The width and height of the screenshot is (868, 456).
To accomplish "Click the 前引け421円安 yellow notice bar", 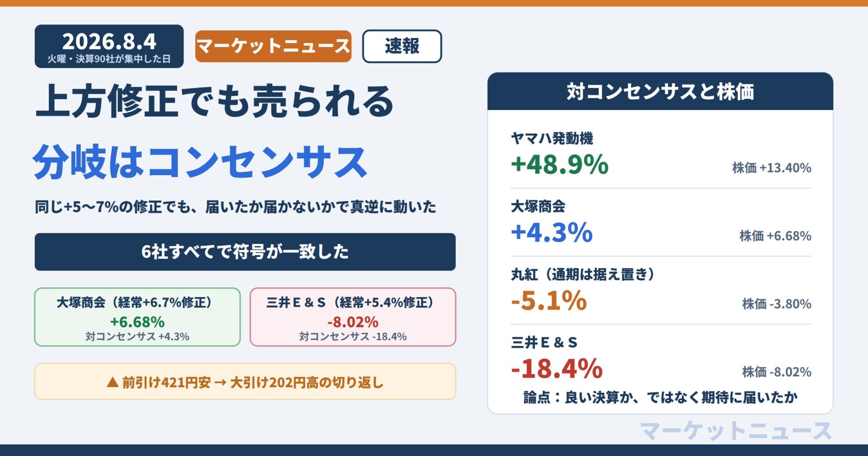I will (x=245, y=382).
